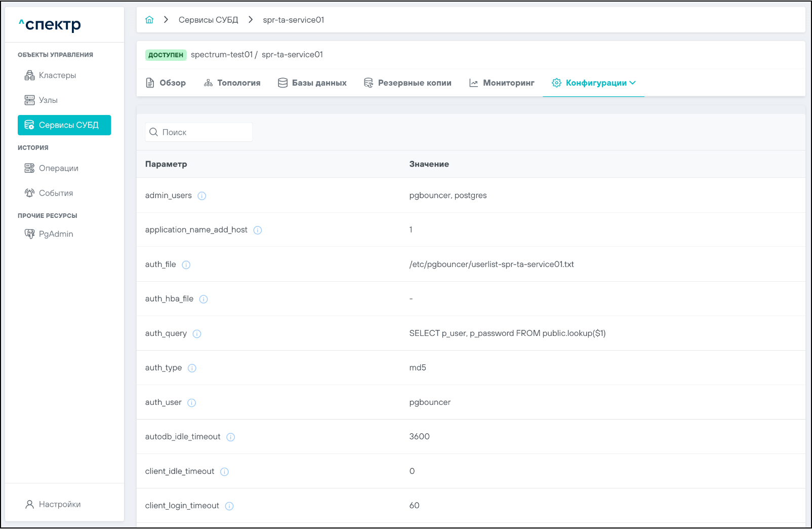Click info icon next to auth_hba_file
Screen dimensions: 812x529
click(204, 299)
